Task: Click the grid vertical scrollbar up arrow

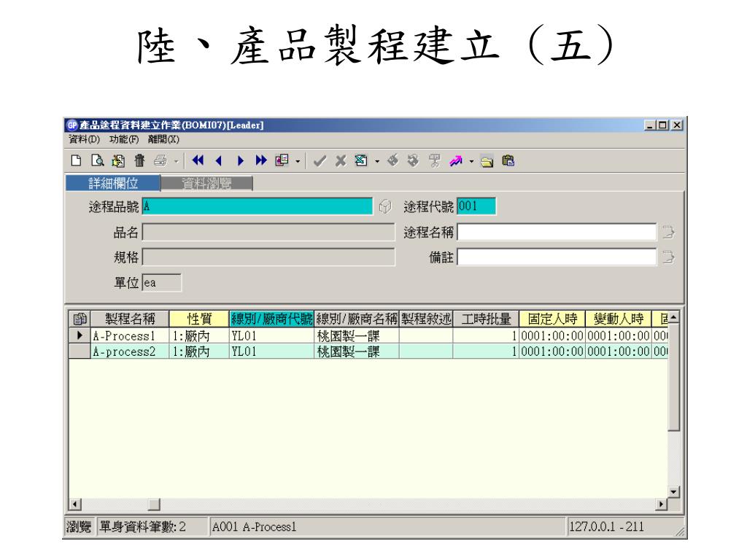Action: pyautogui.click(x=673, y=317)
